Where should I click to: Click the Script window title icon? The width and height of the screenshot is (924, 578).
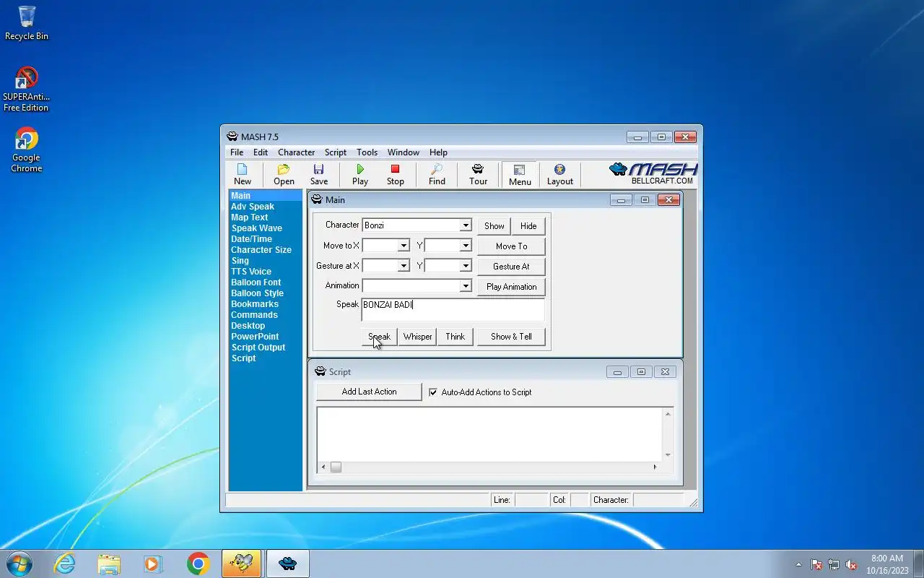321,371
